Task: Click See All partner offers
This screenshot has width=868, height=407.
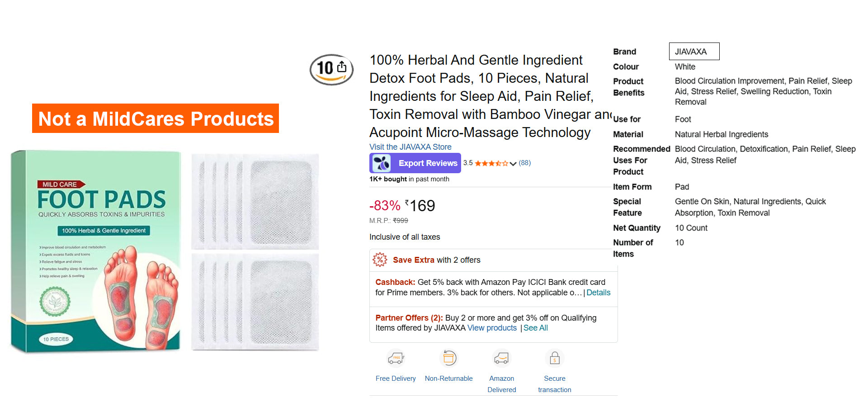Action: pos(536,328)
